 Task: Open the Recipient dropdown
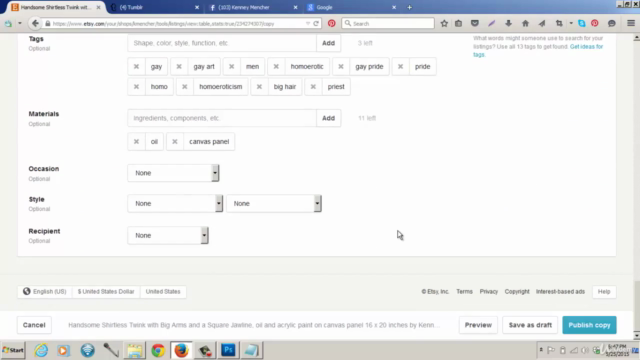[168, 236]
